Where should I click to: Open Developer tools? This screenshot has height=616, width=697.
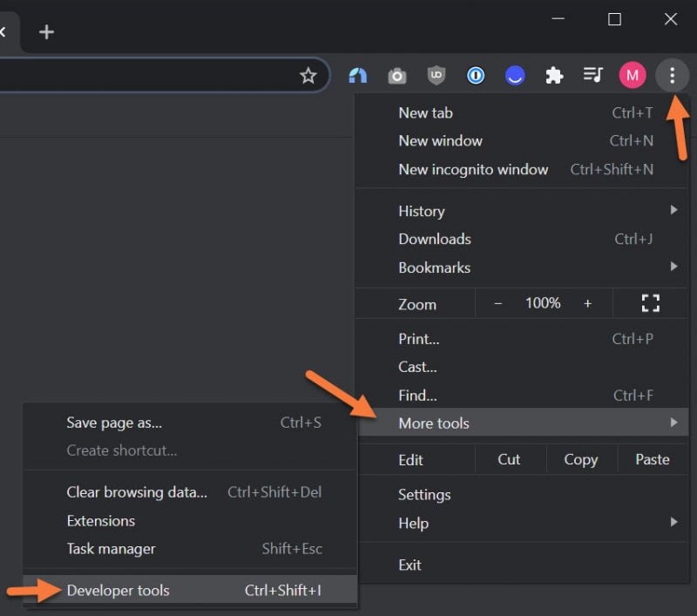(x=118, y=590)
